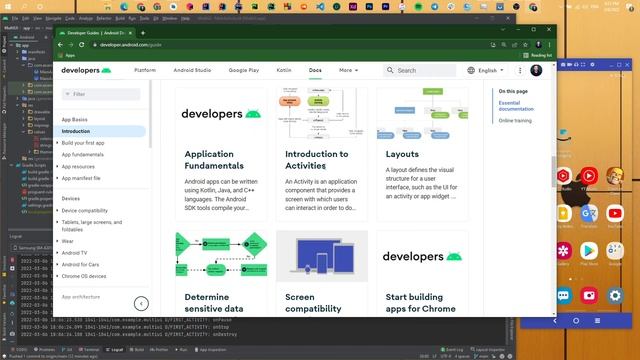Expand the More dropdown in site navigation
This screenshot has height=360, width=640.
348,70
